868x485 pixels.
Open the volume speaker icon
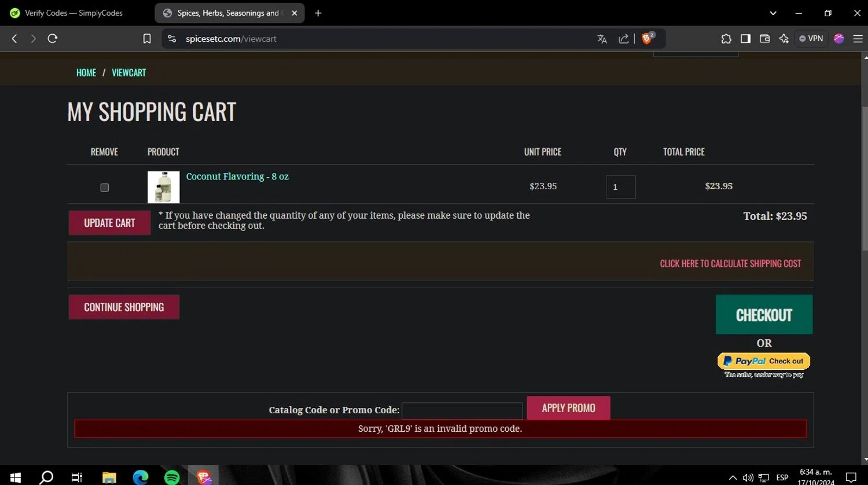[748, 477]
